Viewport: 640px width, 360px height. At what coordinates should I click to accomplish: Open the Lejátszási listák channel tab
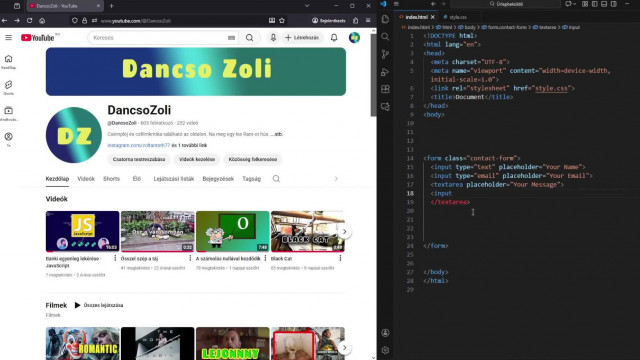point(173,179)
